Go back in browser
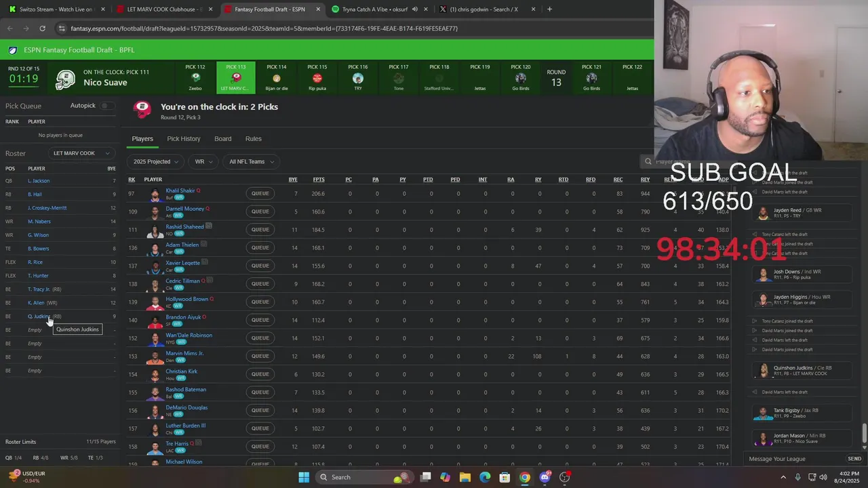The image size is (868, 488). (9, 28)
